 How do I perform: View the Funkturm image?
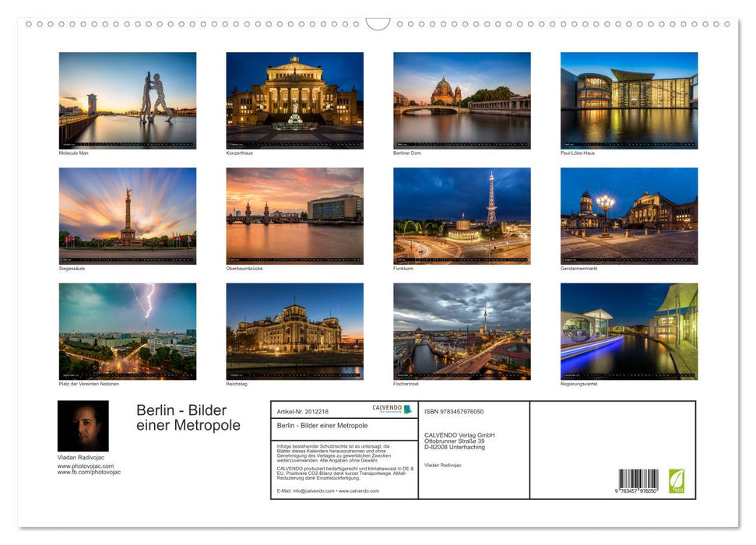(x=462, y=216)
